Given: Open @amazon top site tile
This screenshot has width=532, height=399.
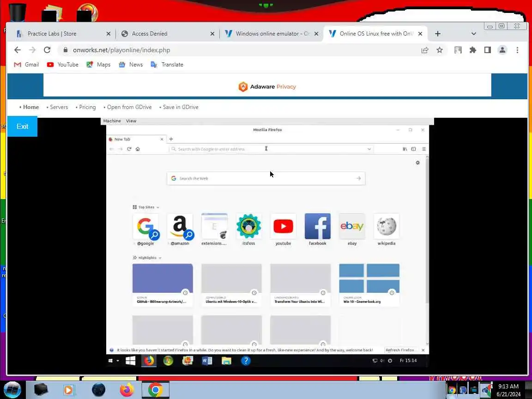Looking at the screenshot, I should 180,230.
